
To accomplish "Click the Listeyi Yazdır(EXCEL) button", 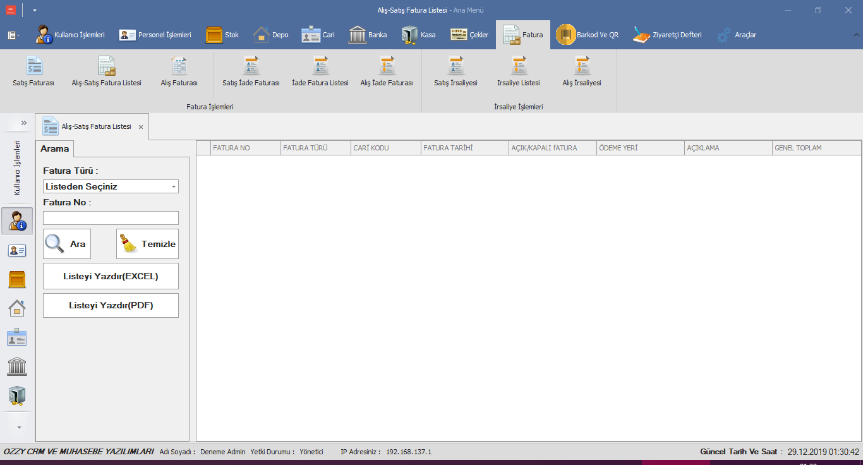I will (111, 276).
